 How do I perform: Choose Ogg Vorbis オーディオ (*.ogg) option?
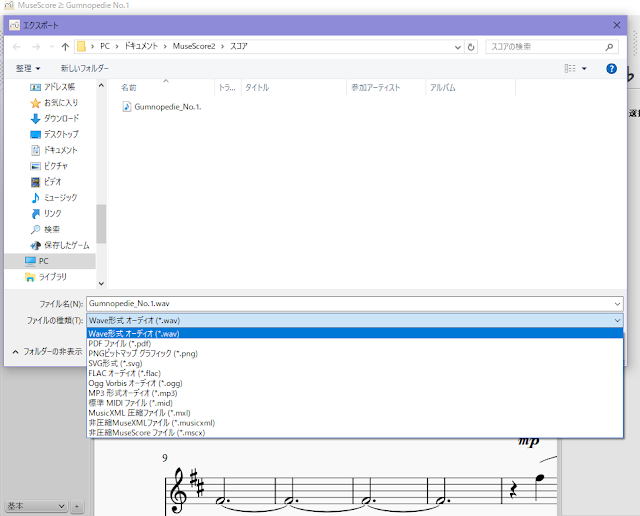pyautogui.click(x=355, y=383)
